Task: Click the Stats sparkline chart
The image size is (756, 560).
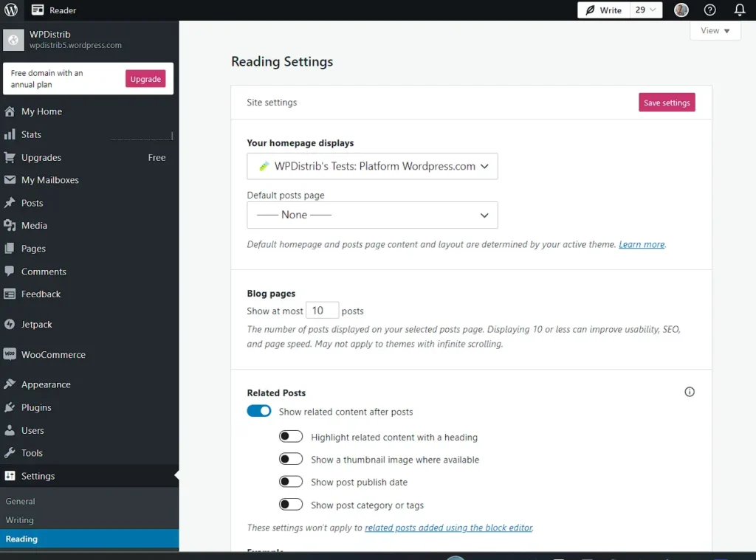Action: [x=141, y=136]
